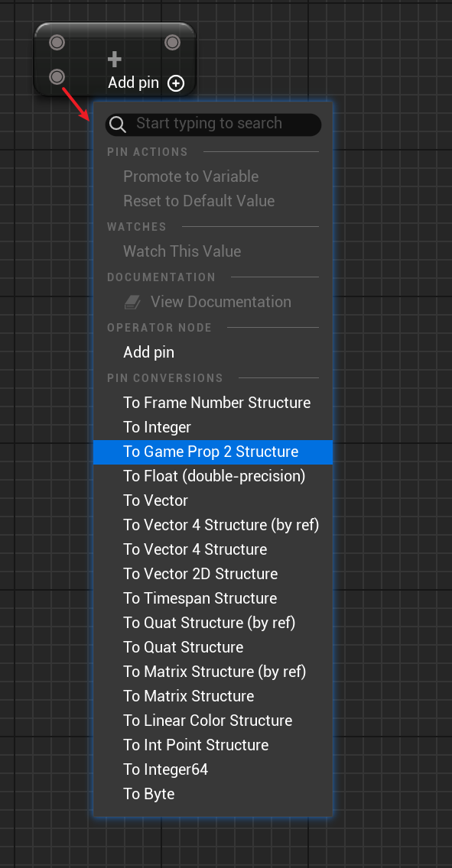Convert pin To Timespan Structure
This screenshot has height=868, width=452.
pyautogui.click(x=213, y=598)
